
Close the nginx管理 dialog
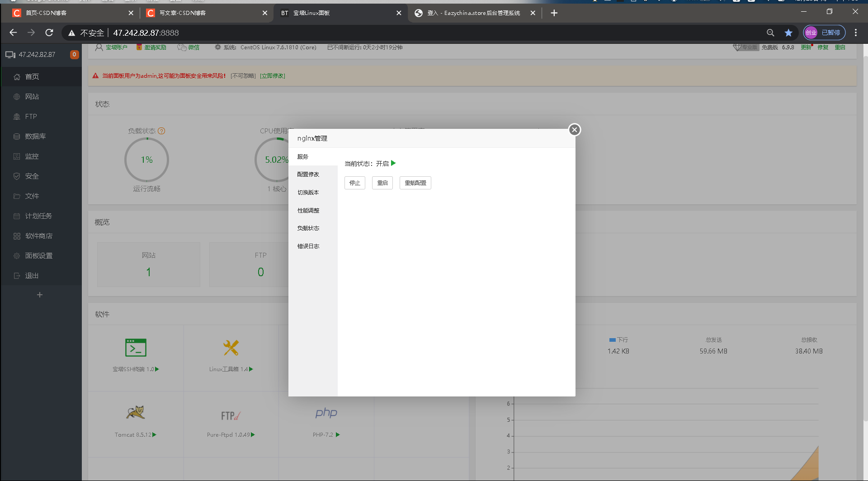[x=574, y=130]
